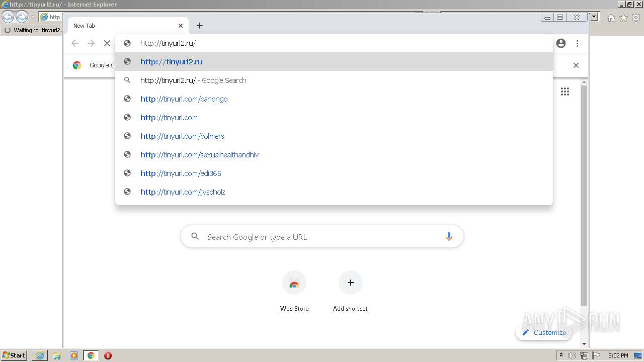Click the taskbar clock 5:02 PM
The height and width of the screenshot is (362, 644).
618,355
